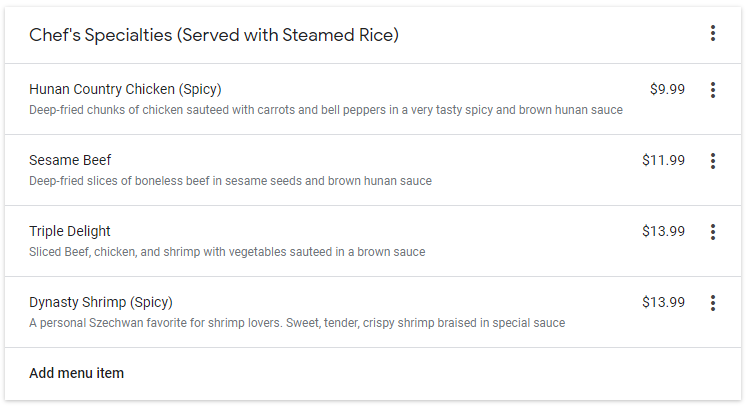Click the Hunan Country Chicken description text
The image size is (749, 408).
tap(326, 110)
